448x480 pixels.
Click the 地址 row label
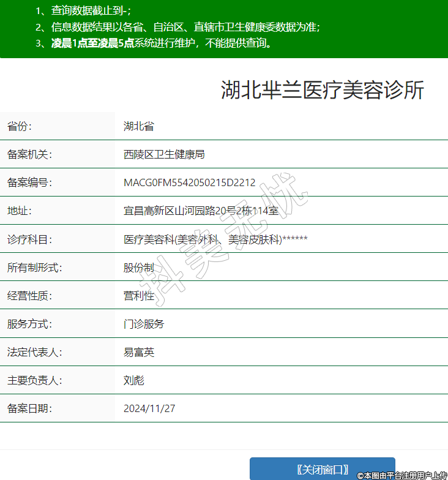click(19, 211)
